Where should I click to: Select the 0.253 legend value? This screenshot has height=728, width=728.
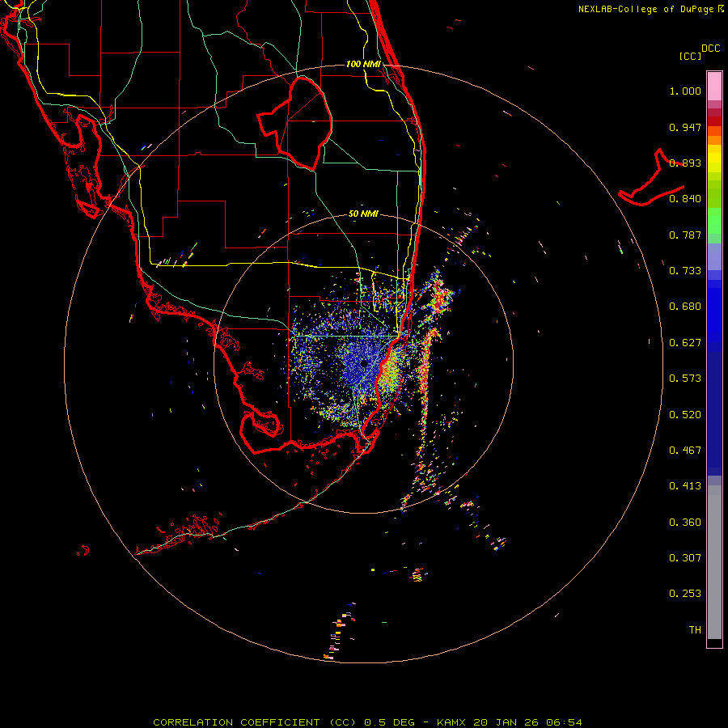point(685,594)
